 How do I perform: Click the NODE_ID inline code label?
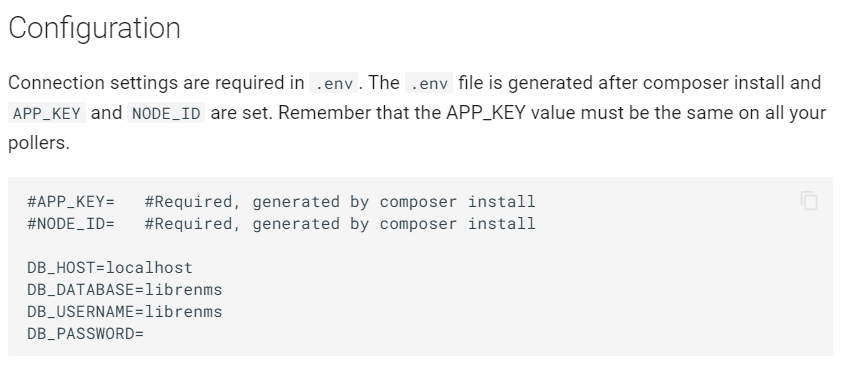166,113
